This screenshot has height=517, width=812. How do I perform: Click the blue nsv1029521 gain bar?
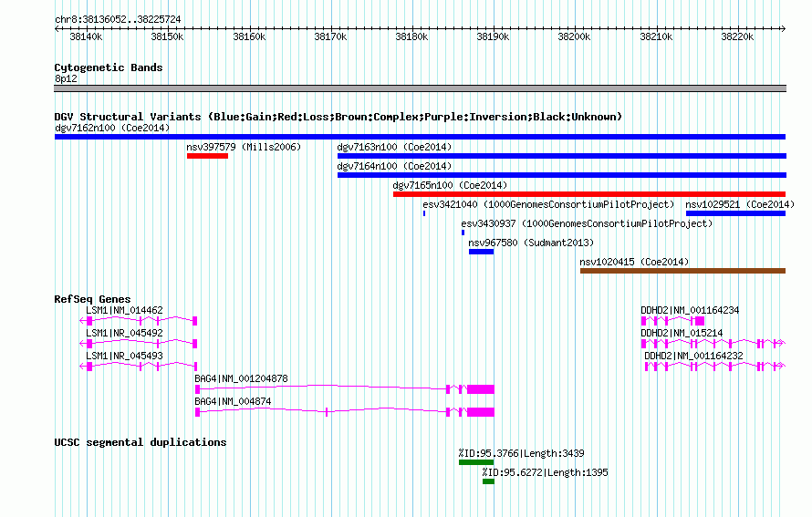click(736, 213)
